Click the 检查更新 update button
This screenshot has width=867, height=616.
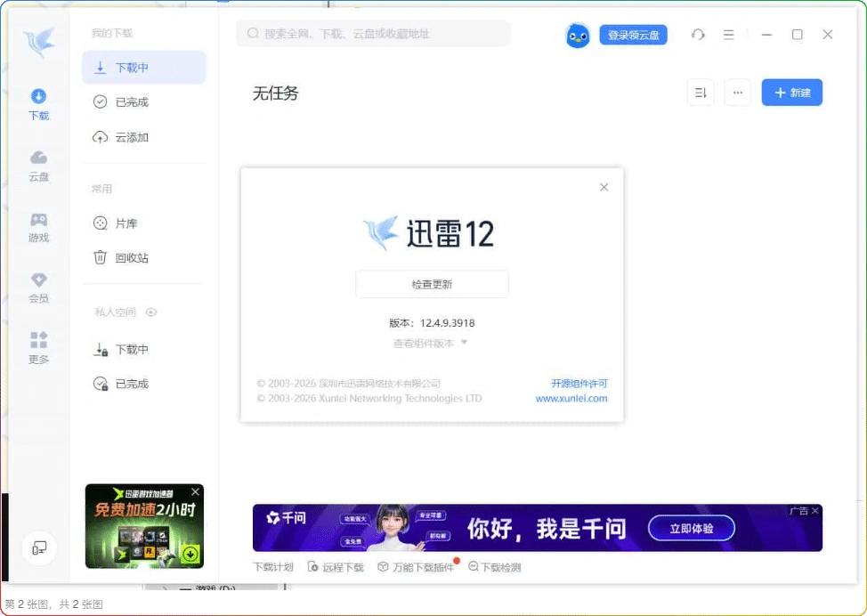coord(432,283)
